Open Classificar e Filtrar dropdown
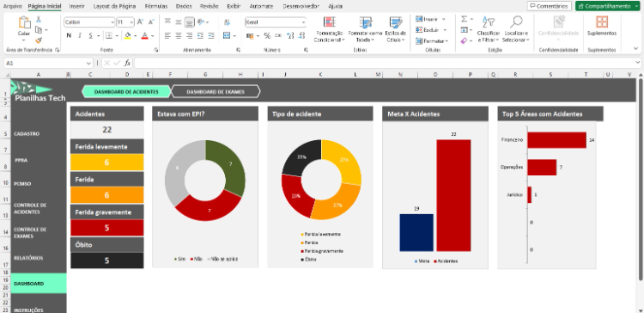This screenshot has width=644, height=313. click(489, 29)
